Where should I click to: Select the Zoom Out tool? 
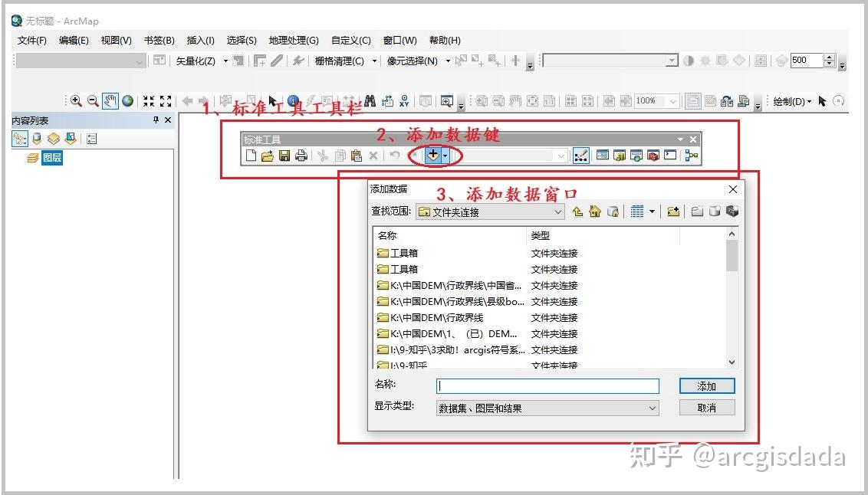pos(93,101)
